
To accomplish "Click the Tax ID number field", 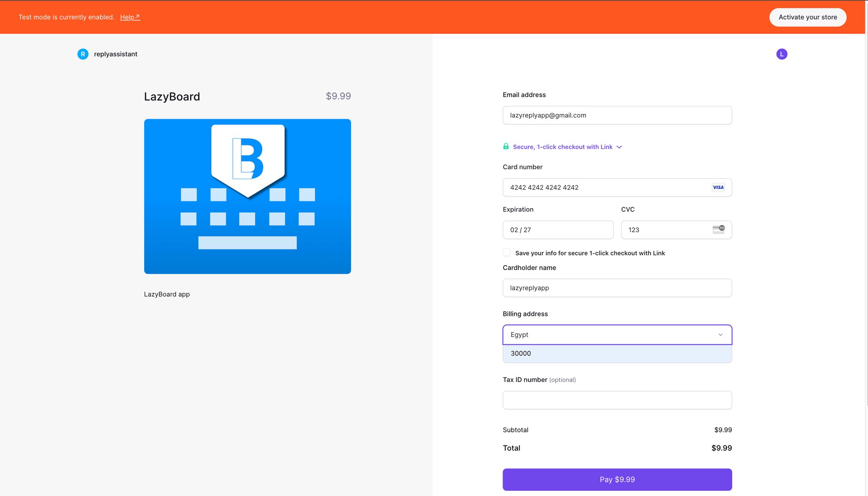I will [x=617, y=400].
